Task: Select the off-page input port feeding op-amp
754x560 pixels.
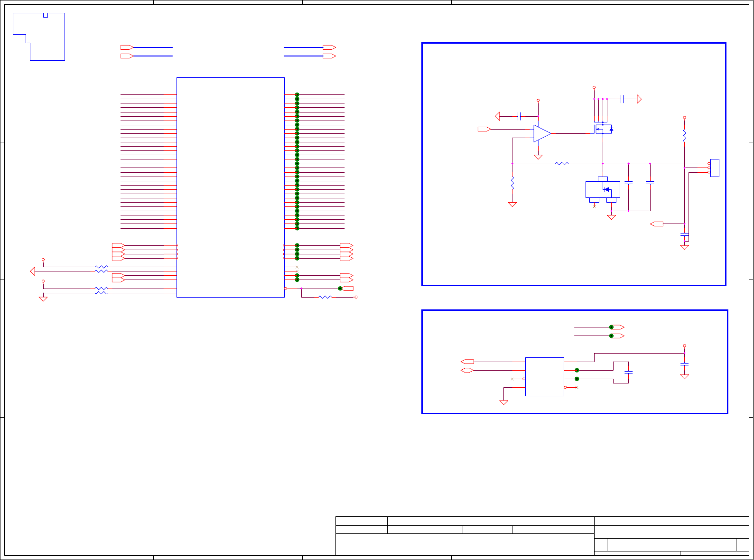Action: tap(484, 129)
